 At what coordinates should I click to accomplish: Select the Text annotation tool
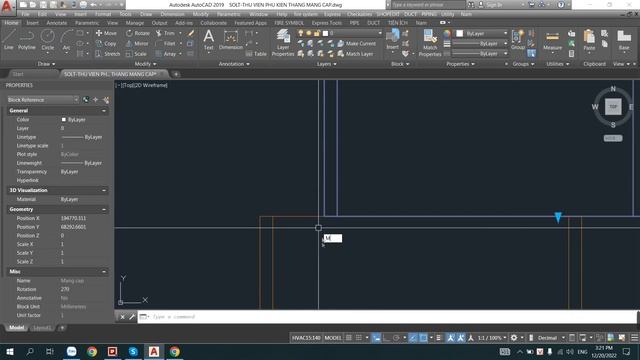coord(209,40)
